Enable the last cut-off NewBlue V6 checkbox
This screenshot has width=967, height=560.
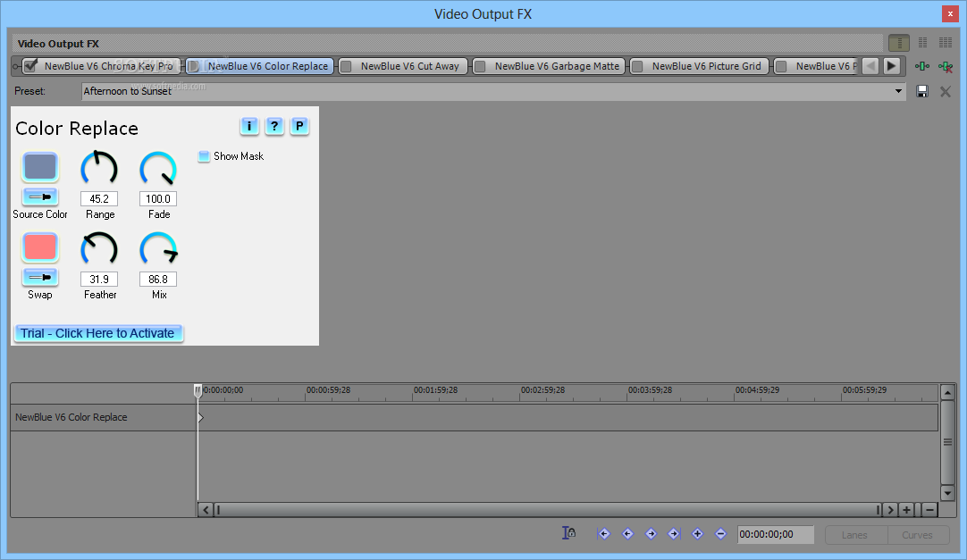click(x=781, y=66)
